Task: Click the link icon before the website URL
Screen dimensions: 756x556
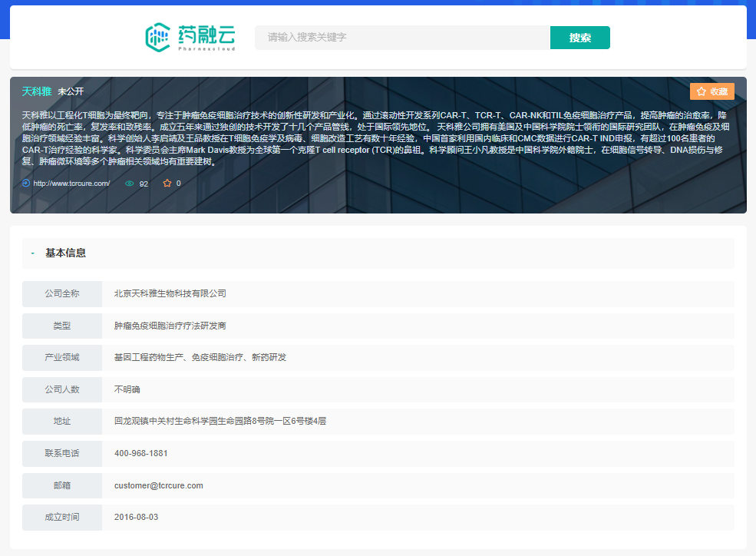Action: click(26, 184)
